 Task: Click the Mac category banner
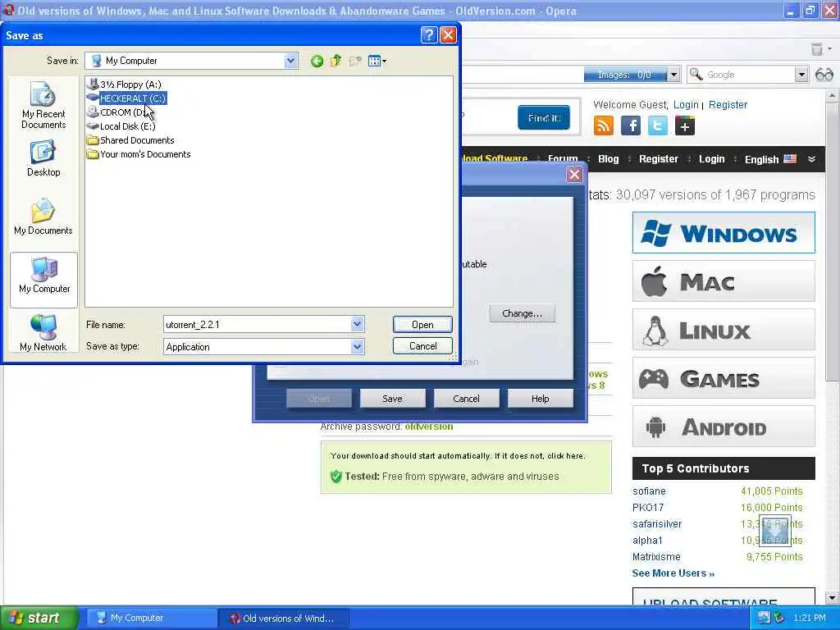724,281
